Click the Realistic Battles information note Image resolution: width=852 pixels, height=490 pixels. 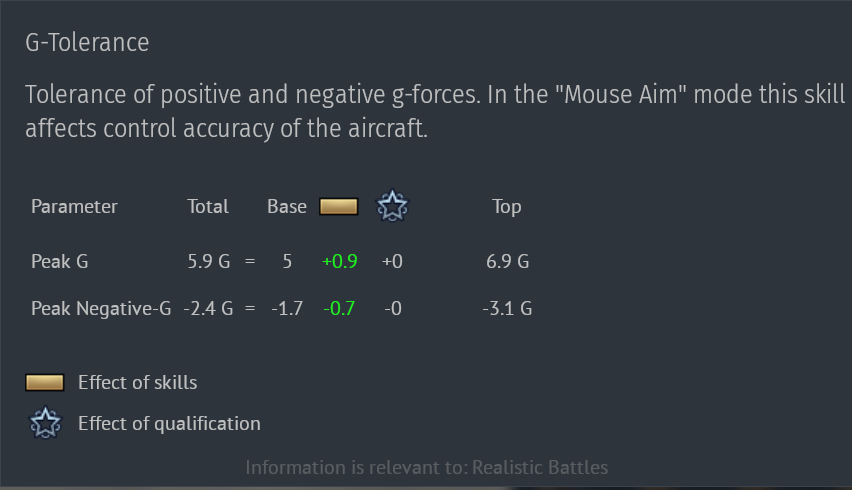427,467
